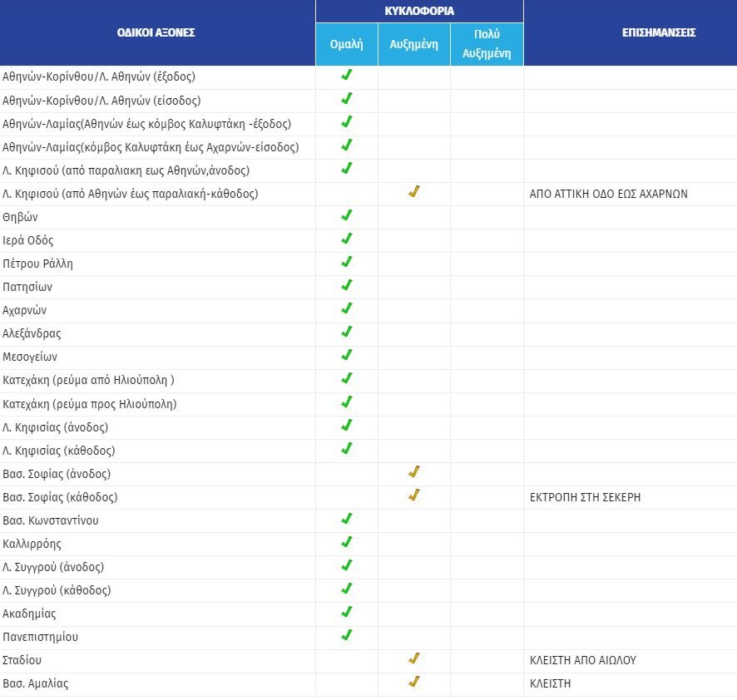Click road name Αθηνών-Κορίνθου/Λ. Αθηνών (είσοδος)
This screenshot has width=737, height=700.
pyautogui.click(x=101, y=101)
